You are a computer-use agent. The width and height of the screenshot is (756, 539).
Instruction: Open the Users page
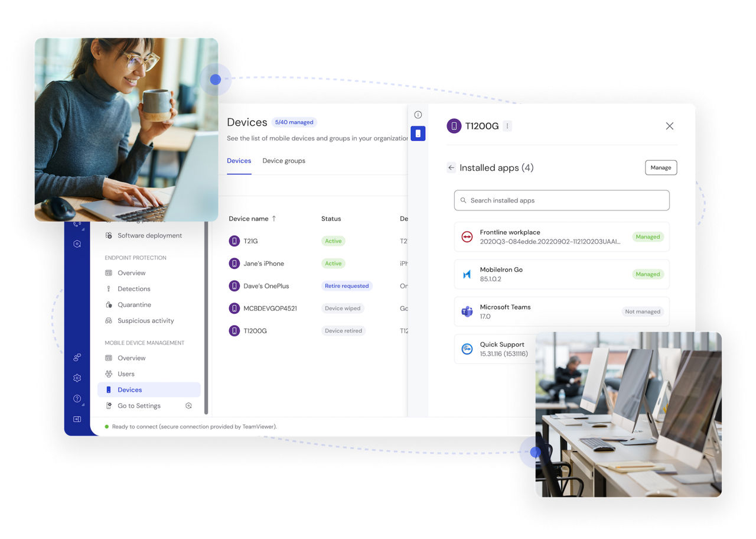[x=126, y=374]
